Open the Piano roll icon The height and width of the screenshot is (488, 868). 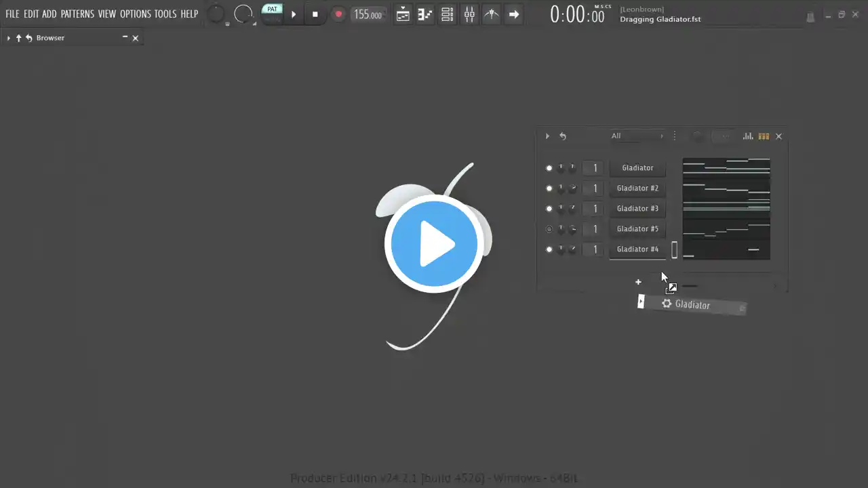click(x=425, y=14)
